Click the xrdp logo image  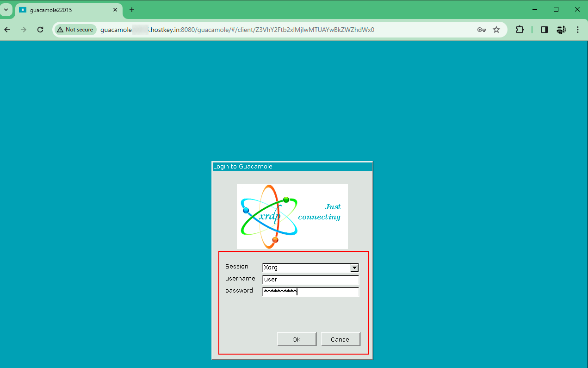pyautogui.click(x=292, y=217)
